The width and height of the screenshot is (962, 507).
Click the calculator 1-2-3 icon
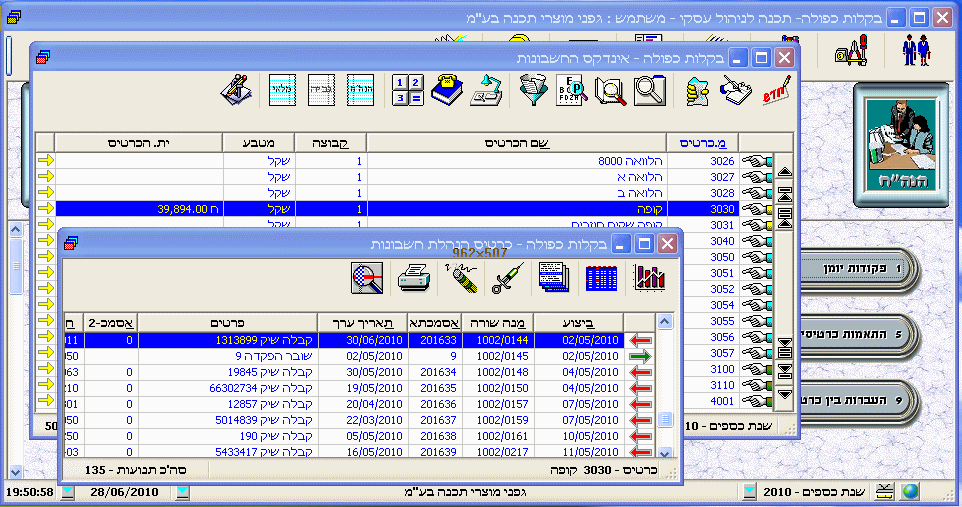(x=407, y=90)
